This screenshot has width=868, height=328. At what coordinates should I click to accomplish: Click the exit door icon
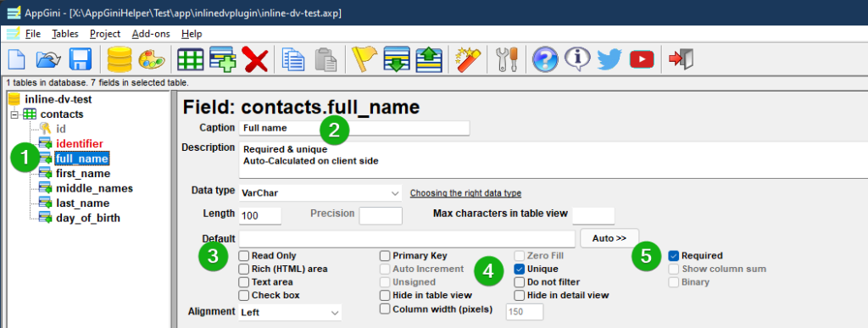(x=681, y=58)
